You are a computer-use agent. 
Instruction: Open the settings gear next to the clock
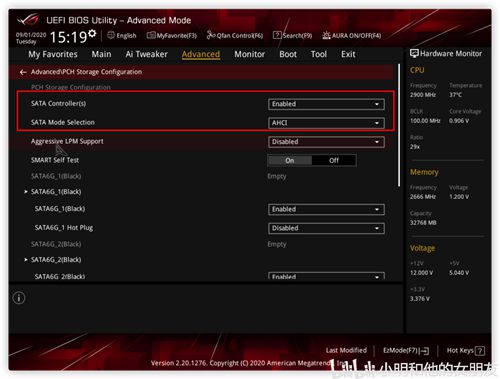point(92,33)
